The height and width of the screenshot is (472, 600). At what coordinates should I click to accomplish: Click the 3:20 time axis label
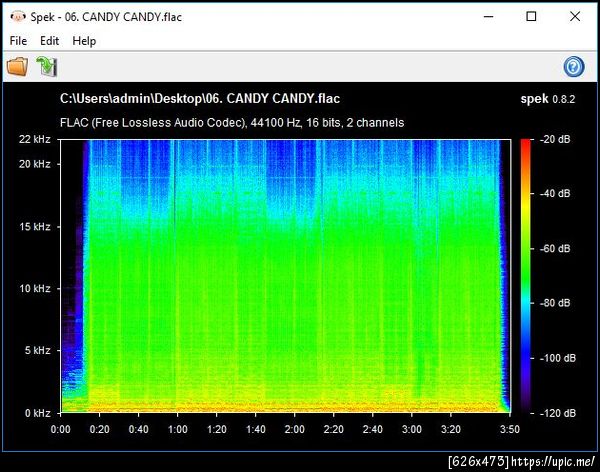click(451, 429)
